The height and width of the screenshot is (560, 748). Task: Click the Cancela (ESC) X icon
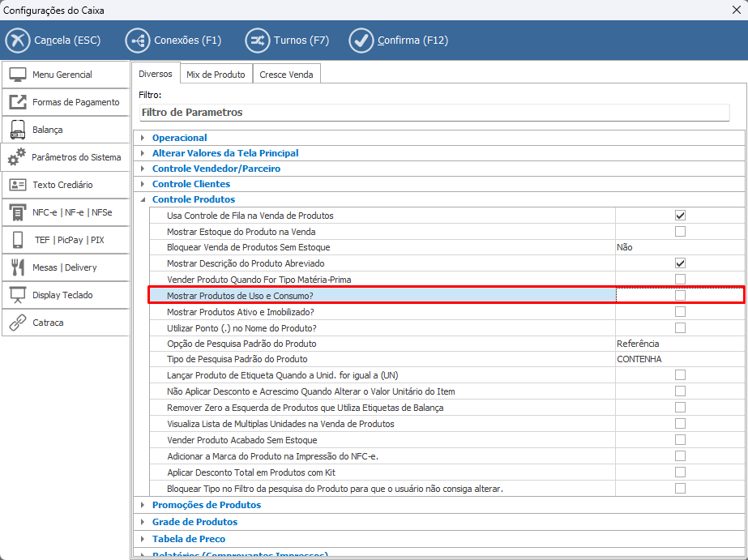pos(17,40)
